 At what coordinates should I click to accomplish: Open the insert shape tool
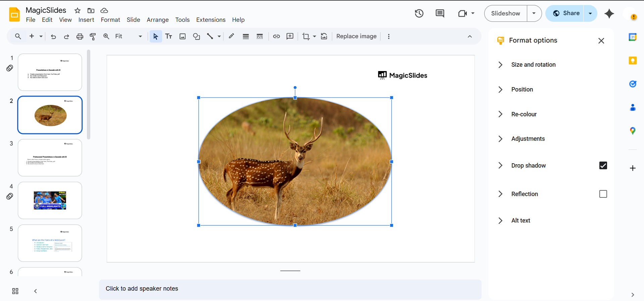(196, 37)
